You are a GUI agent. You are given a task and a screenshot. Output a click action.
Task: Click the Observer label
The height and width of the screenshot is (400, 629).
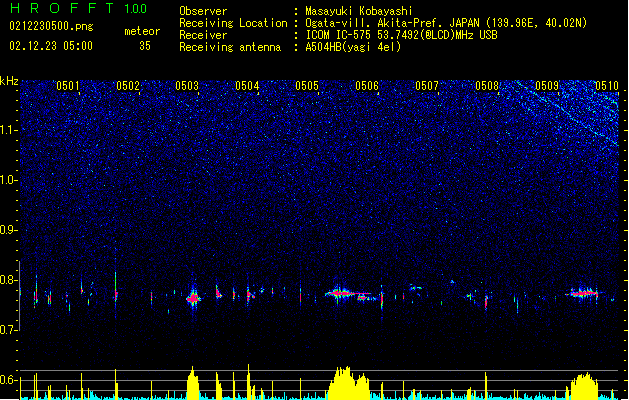203,11
